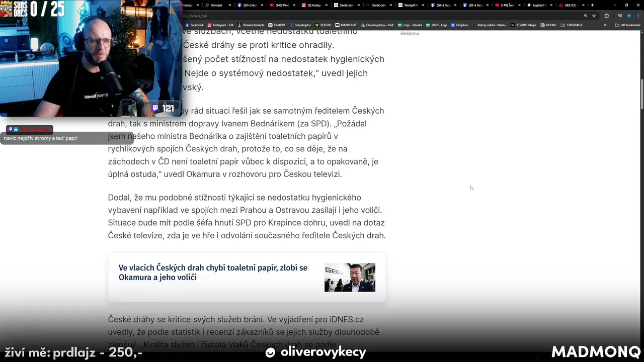
Task: Open the Rating médií bookmark
Action: point(490,25)
